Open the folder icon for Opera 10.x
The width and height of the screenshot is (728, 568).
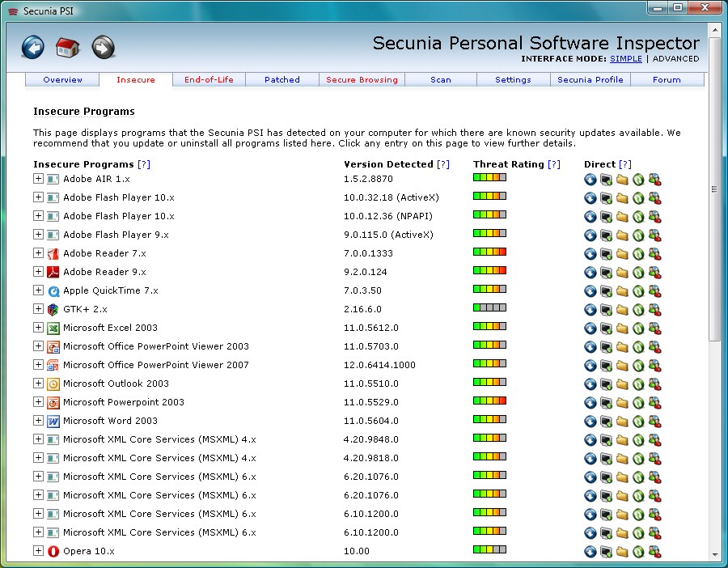(x=622, y=551)
